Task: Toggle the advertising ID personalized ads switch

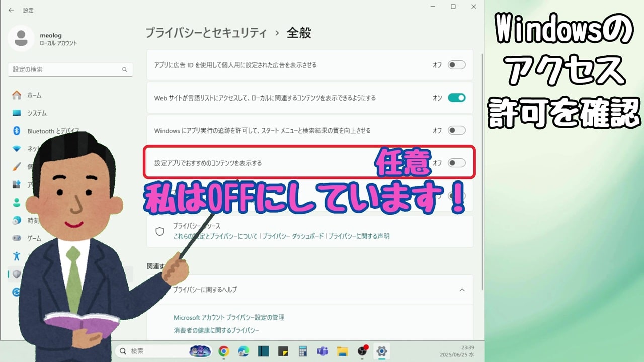Action: (x=457, y=65)
